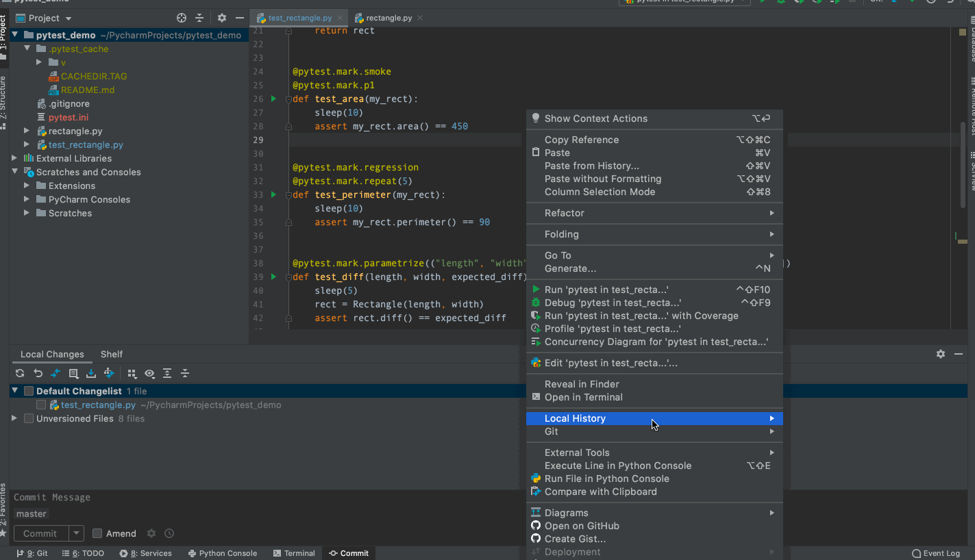Collapse Scratches and Consoles node
Viewport: 975px width, 560px height.
click(x=14, y=172)
